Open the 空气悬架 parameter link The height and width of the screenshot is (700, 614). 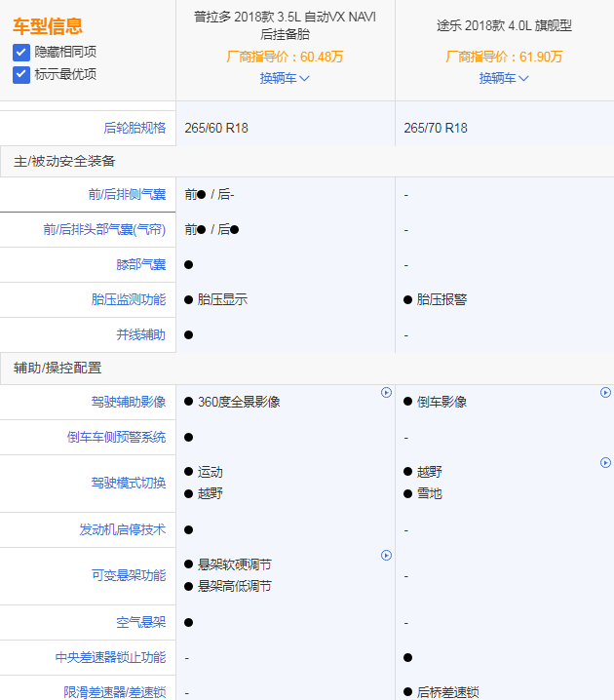pos(141,622)
